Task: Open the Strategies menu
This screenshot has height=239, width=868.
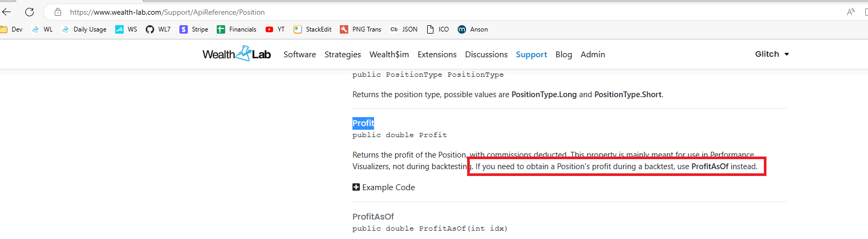Action: (342, 55)
